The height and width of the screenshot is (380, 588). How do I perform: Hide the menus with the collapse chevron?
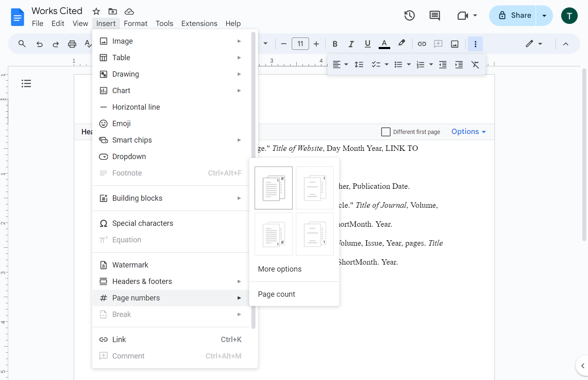tap(566, 44)
